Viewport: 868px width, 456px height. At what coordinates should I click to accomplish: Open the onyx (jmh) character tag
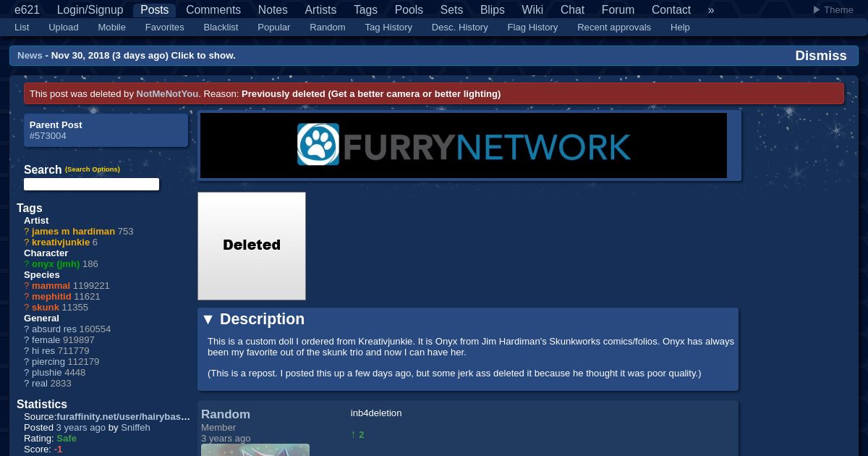[x=56, y=264]
